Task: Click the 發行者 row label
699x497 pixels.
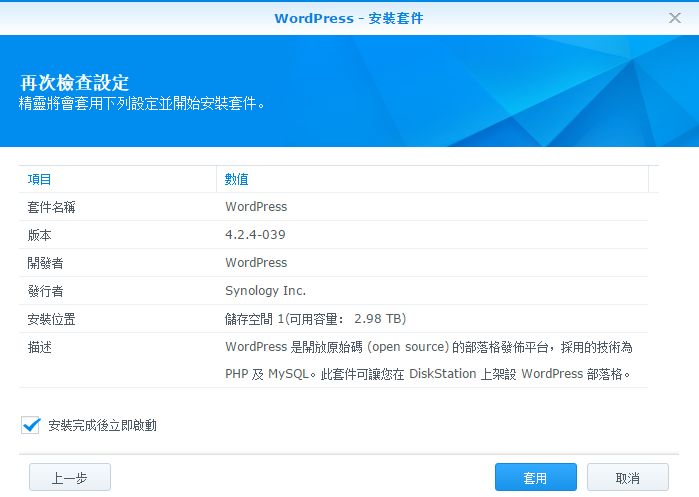Action: 45,291
